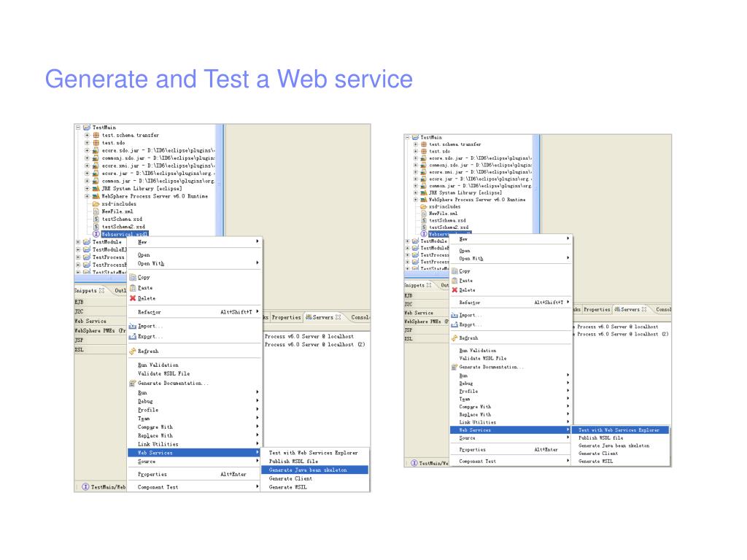The width and height of the screenshot is (747, 560).
Task: Click test.schema.transfer package icon in left screenshot
Action: point(96,135)
